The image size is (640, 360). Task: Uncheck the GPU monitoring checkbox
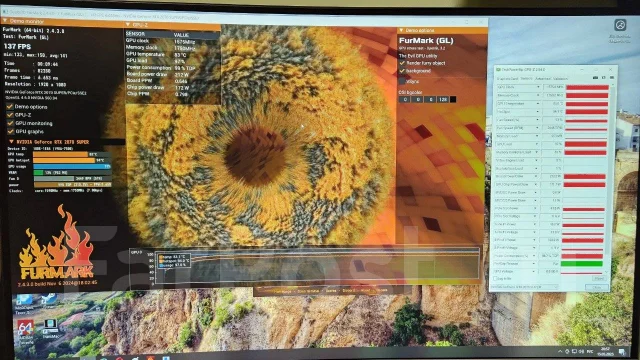[10, 123]
